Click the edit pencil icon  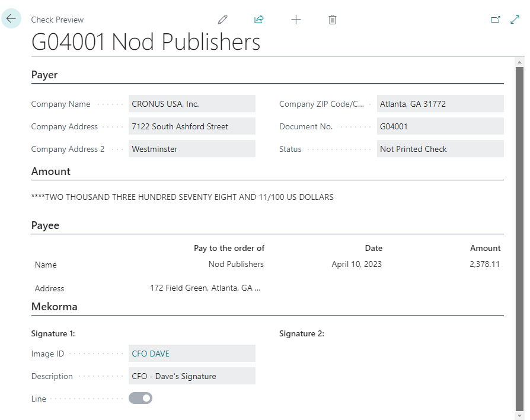click(x=223, y=20)
